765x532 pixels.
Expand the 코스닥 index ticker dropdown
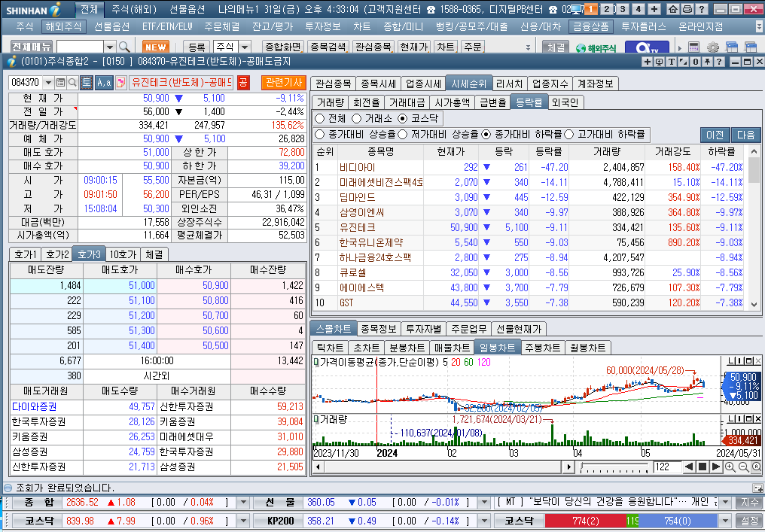coord(243,521)
